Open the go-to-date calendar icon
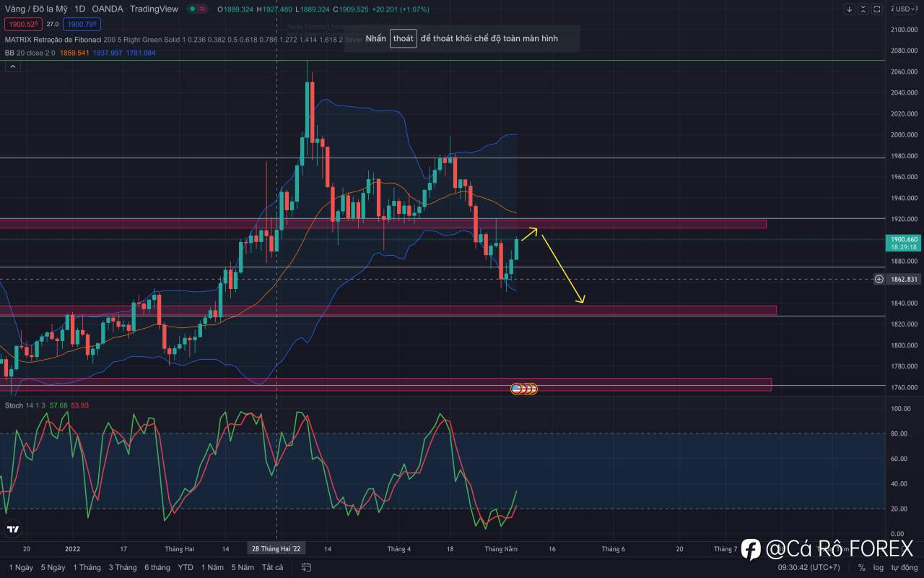924x578 pixels. (x=306, y=568)
